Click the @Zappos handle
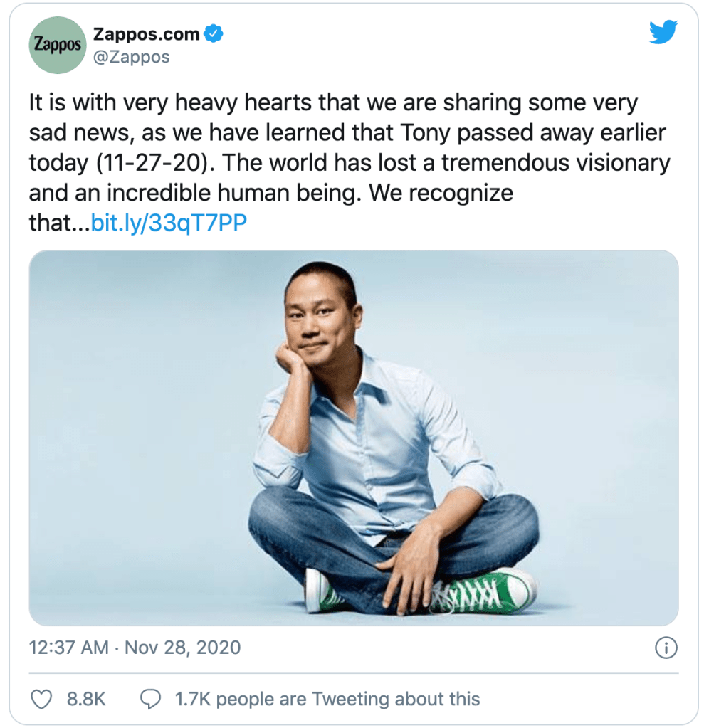704x728 pixels. pyautogui.click(x=131, y=57)
